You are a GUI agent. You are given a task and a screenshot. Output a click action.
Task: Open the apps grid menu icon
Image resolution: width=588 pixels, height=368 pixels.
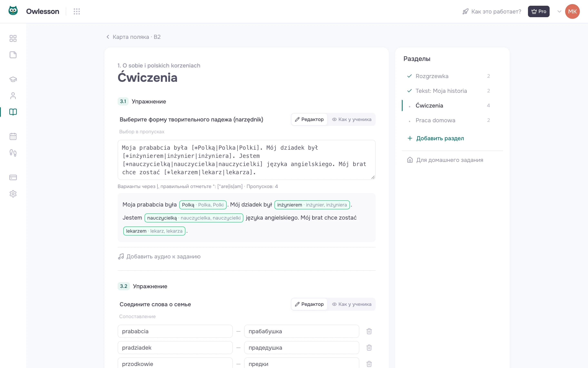coord(77,11)
